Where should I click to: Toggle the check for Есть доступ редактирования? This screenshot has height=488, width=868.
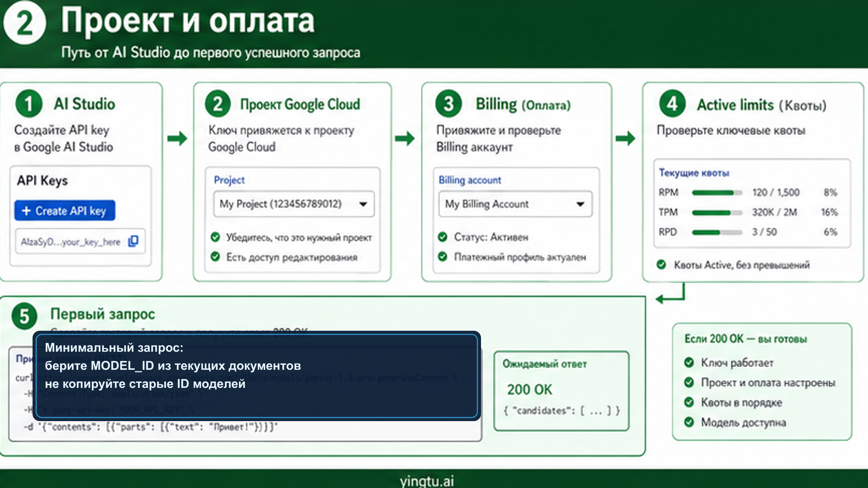[215, 257]
